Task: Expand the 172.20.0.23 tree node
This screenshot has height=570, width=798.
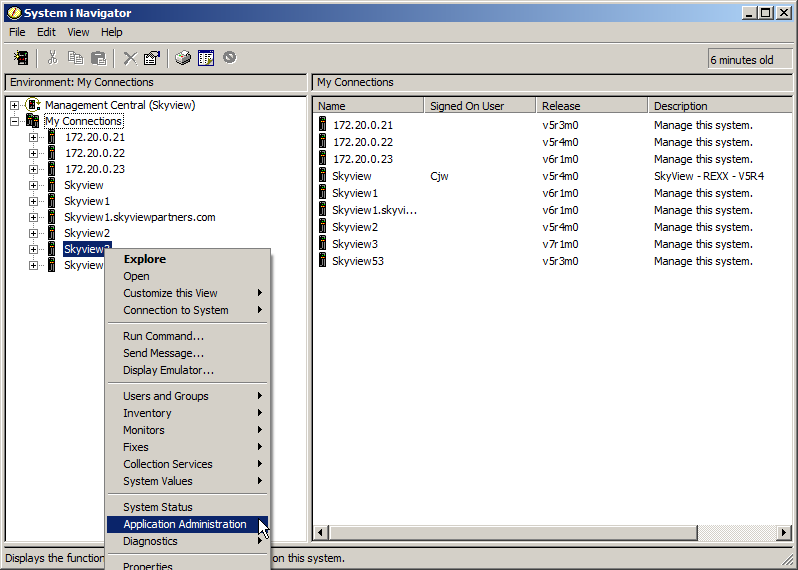Action: tap(33, 169)
